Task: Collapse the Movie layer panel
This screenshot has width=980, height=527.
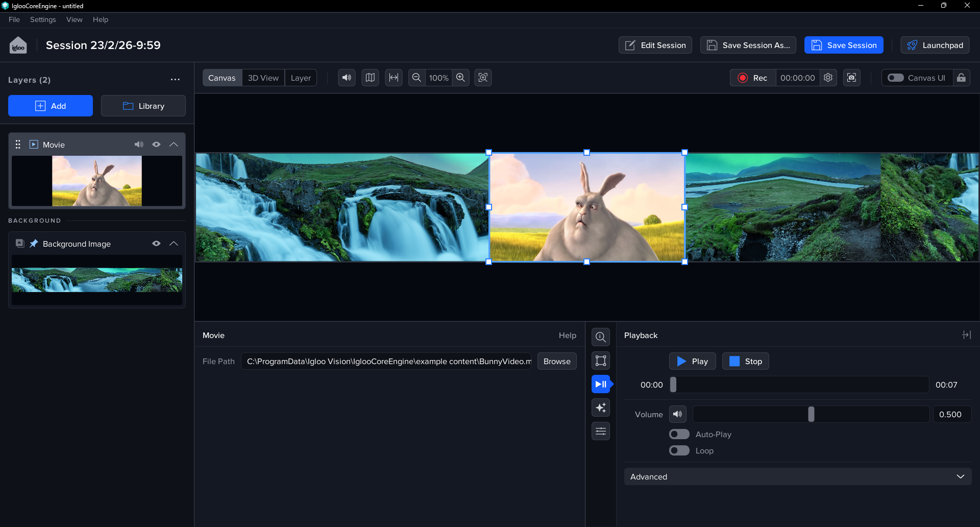Action: pyautogui.click(x=174, y=145)
